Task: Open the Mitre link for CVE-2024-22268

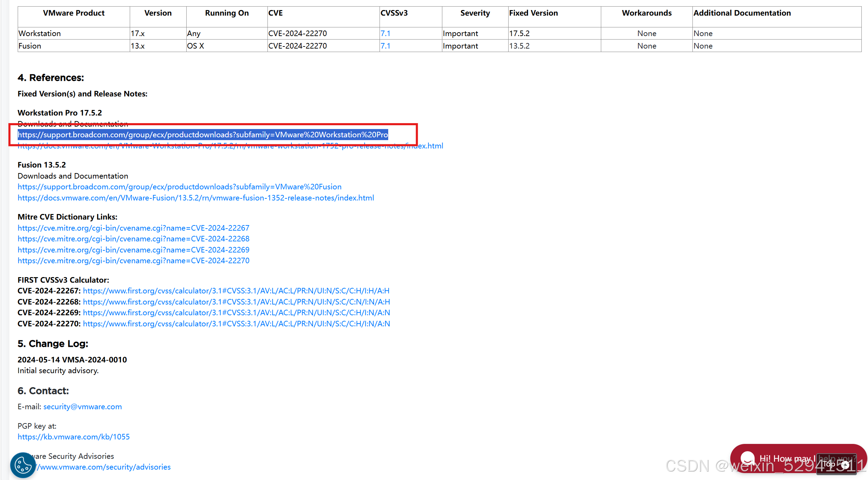Action: click(x=133, y=239)
